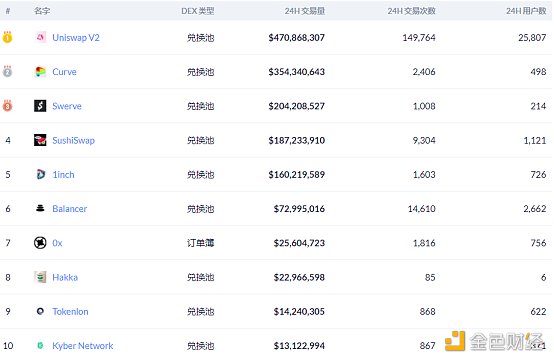
Task: Click the Curve rainbow logo icon
Action: click(40, 72)
